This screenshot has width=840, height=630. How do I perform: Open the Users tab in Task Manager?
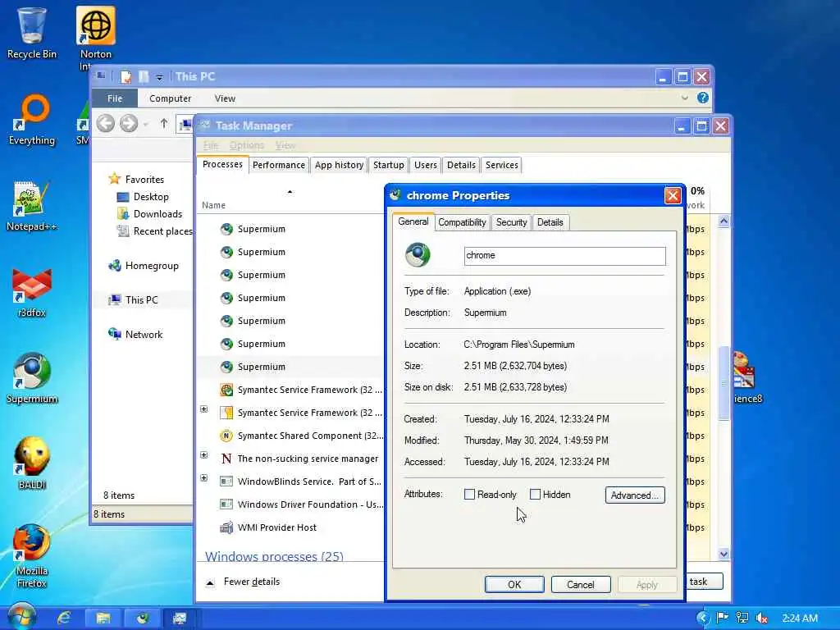coord(426,165)
